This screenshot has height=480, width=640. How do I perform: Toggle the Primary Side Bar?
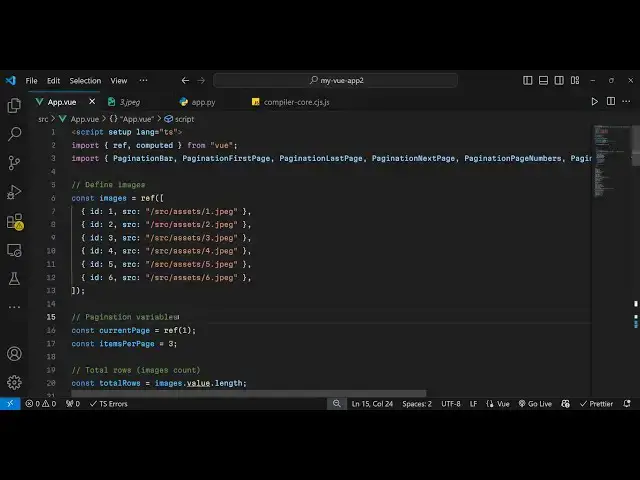click(527, 80)
